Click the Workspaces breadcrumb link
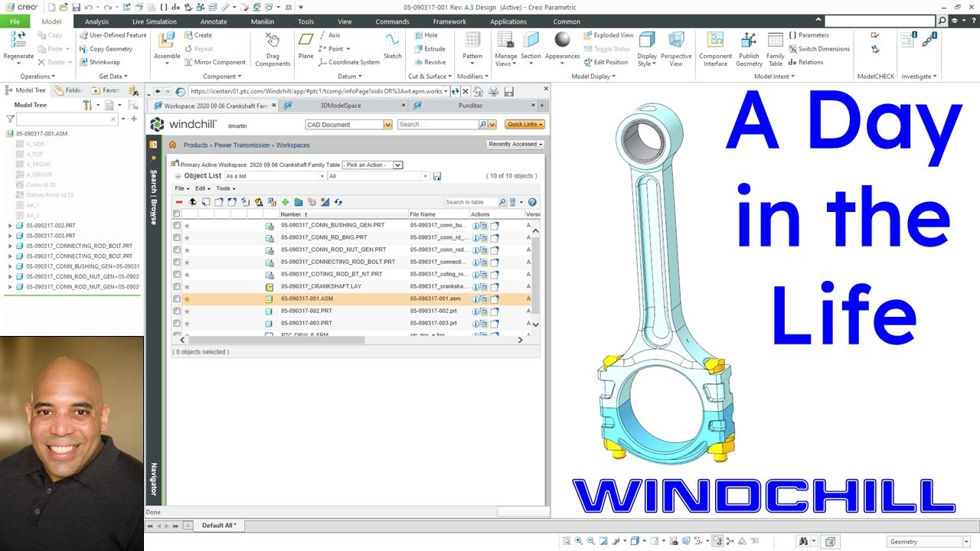The height and width of the screenshot is (551, 980). pos(293,145)
